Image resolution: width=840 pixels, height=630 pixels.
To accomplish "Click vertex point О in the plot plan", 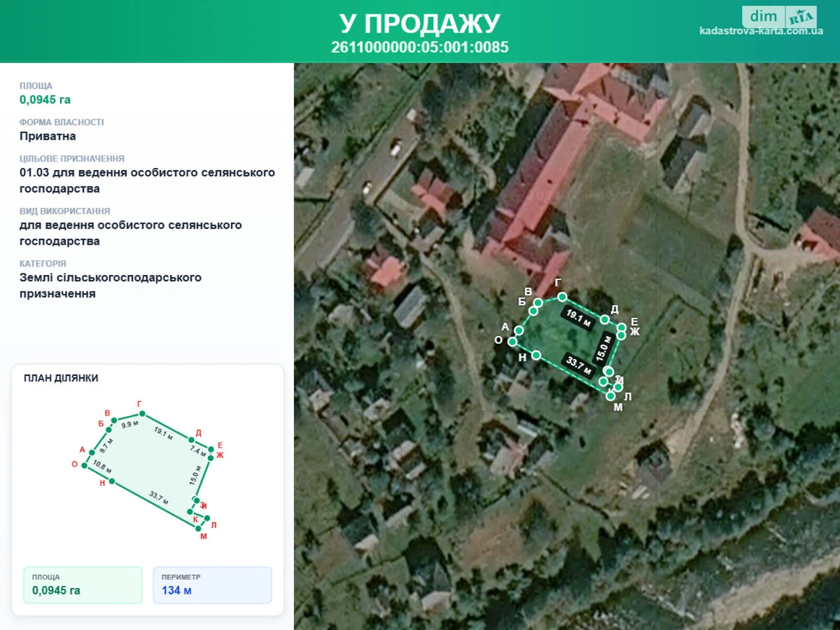I will click(x=84, y=465).
